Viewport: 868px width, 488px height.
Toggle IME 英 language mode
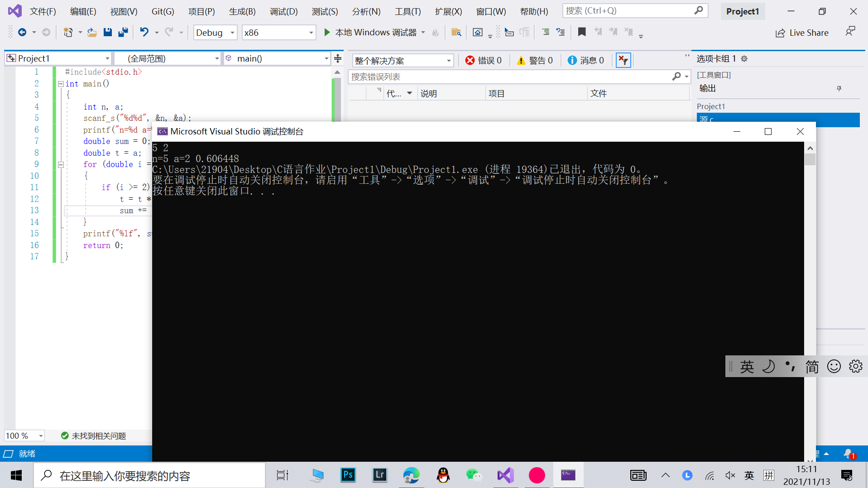pyautogui.click(x=747, y=366)
